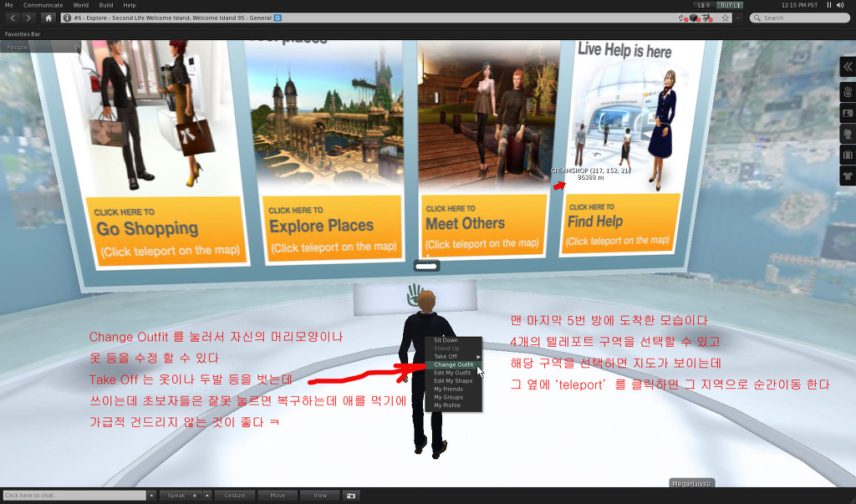Expand Take Off submenu in context menu

pyautogui.click(x=454, y=356)
